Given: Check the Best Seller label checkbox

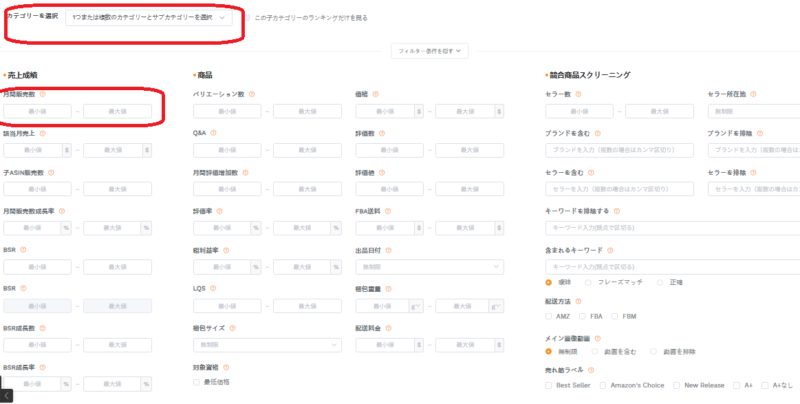Looking at the screenshot, I should tap(549, 384).
